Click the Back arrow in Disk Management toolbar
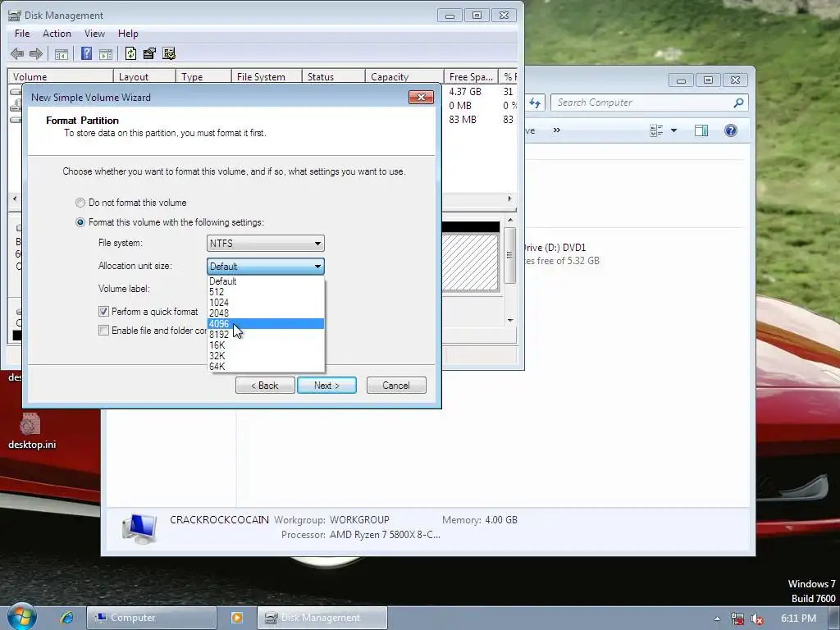The image size is (840, 630). [x=17, y=53]
